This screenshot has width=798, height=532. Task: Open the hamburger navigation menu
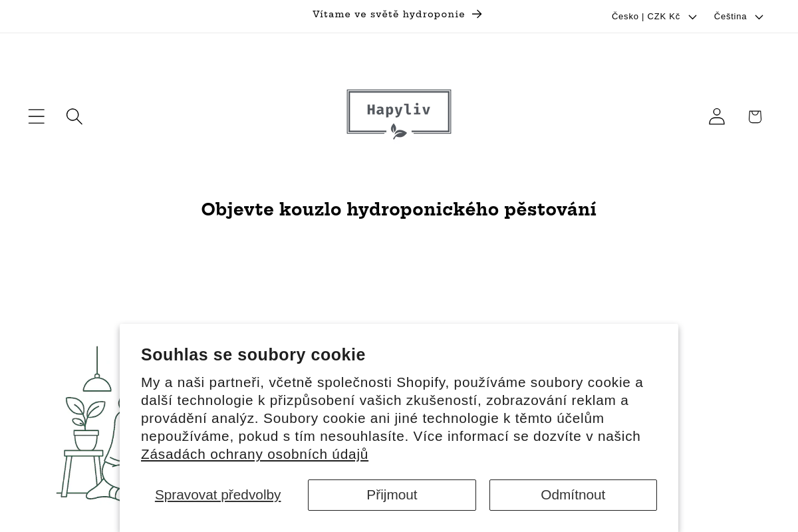pyautogui.click(x=36, y=116)
